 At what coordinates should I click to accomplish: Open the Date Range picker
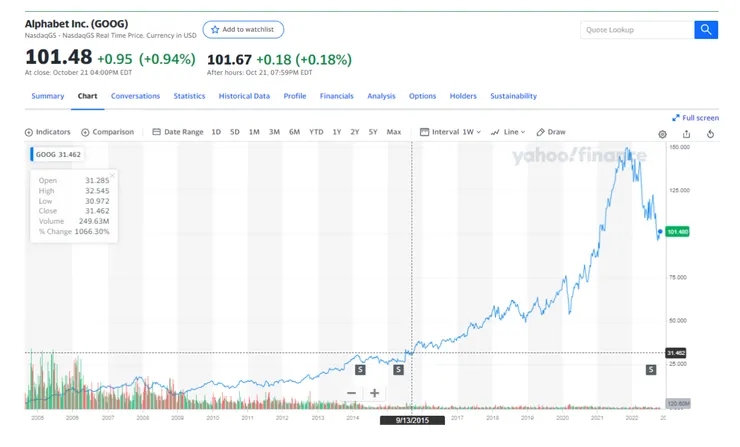[178, 132]
